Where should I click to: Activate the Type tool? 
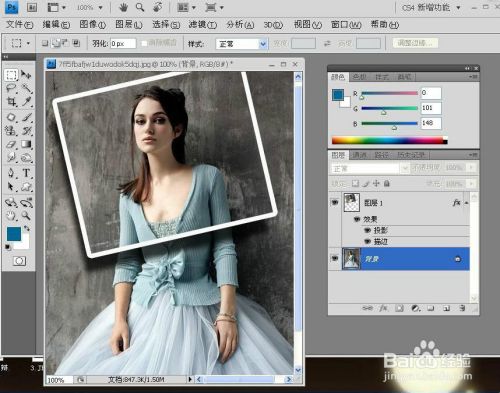(26, 173)
